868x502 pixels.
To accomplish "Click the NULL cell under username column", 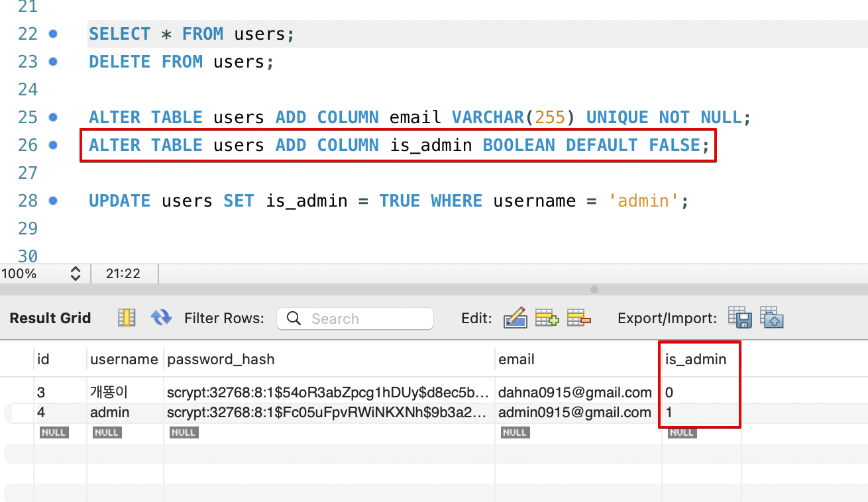I will tap(106, 432).
